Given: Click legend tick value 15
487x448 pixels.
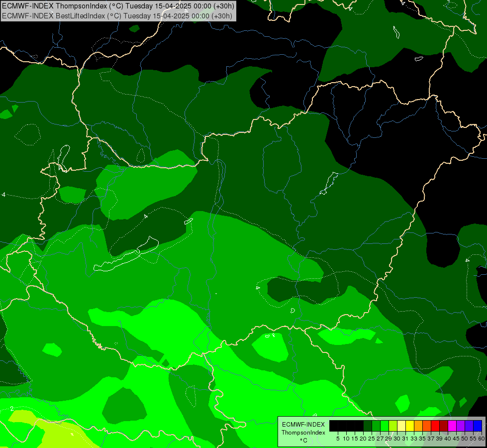Looking at the screenshot, I should tap(354, 439).
